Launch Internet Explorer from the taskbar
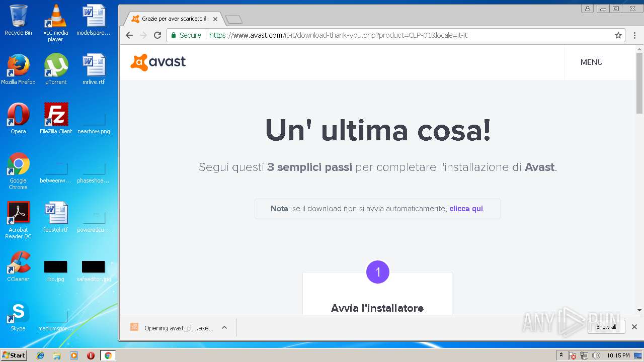The width and height of the screenshot is (644, 362). point(40,355)
